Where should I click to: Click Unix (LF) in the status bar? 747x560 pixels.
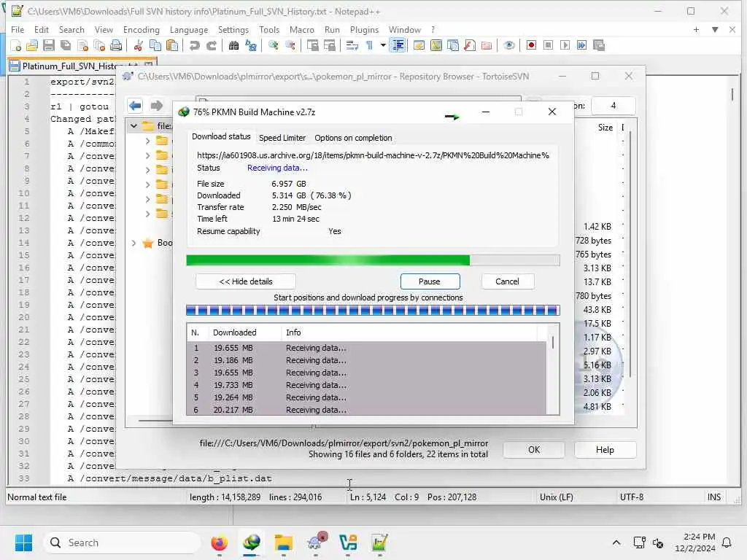click(557, 497)
